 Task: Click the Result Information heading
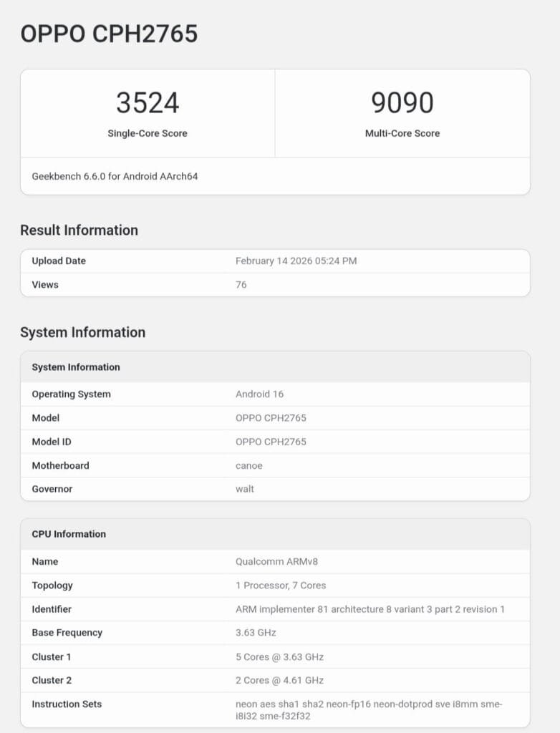[79, 230]
